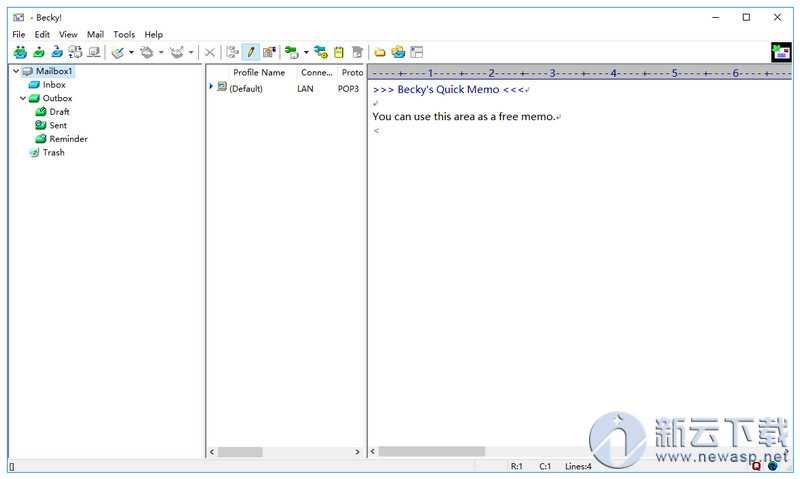800x479 pixels.
Task: Click the profile list's horizontal scrollbar thumb
Action: [240, 452]
